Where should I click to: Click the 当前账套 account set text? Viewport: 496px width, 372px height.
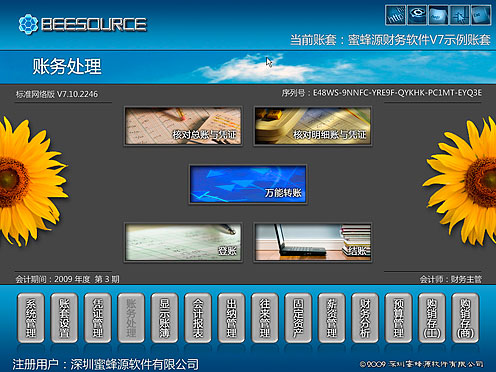[390, 40]
